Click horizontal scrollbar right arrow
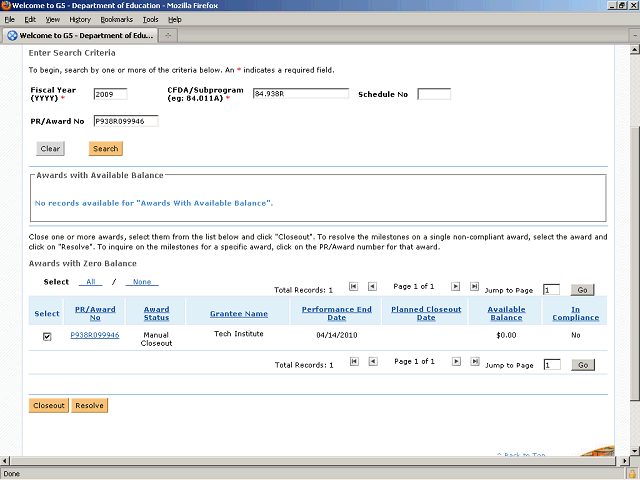 [624, 461]
